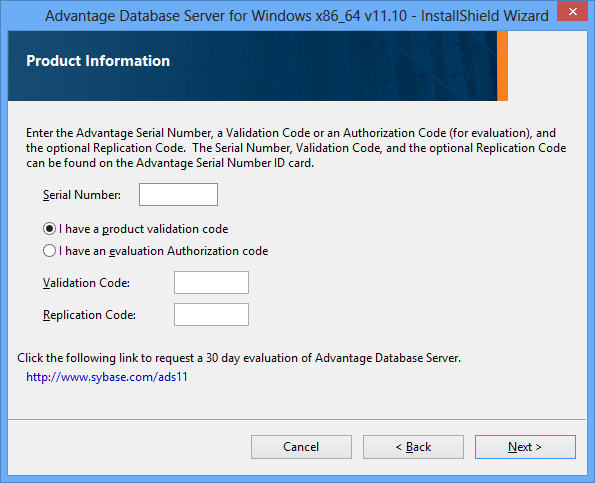Focus the Validation Code text box
The height and width of the screenshot is (483, 595).
click(211, 283)
